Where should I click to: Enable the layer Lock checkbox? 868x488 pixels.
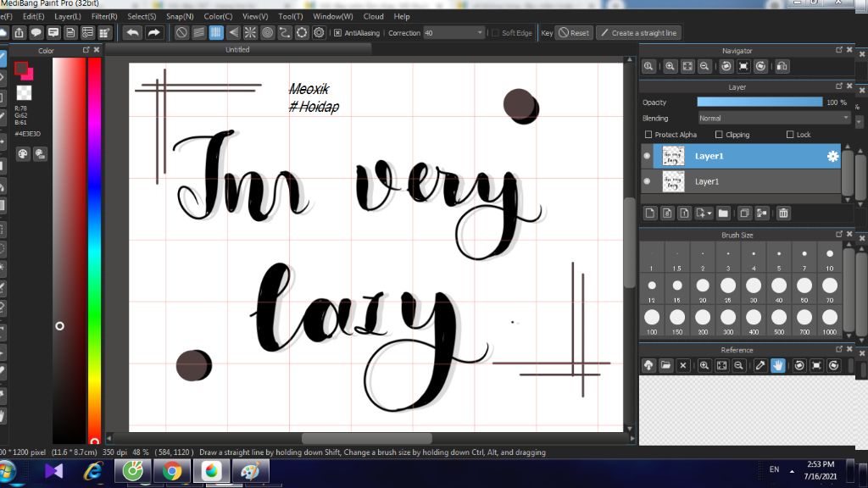click(x=790, y=135)
